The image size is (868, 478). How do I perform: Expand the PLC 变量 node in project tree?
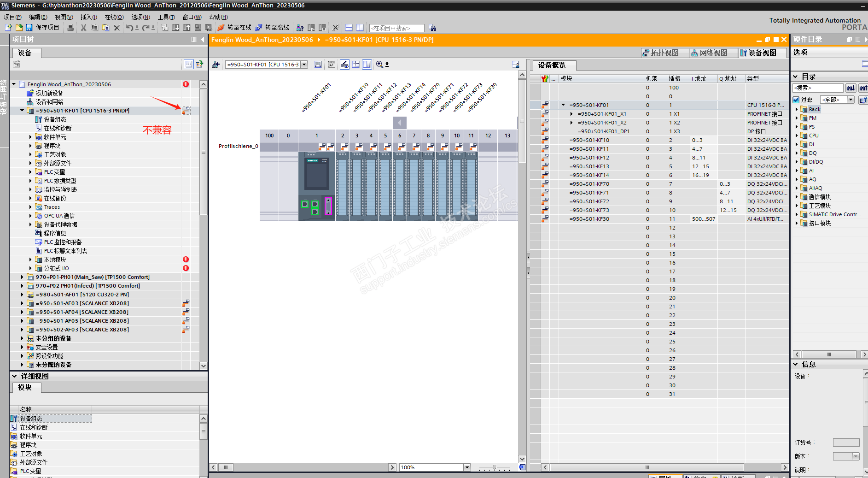(31, 172)
